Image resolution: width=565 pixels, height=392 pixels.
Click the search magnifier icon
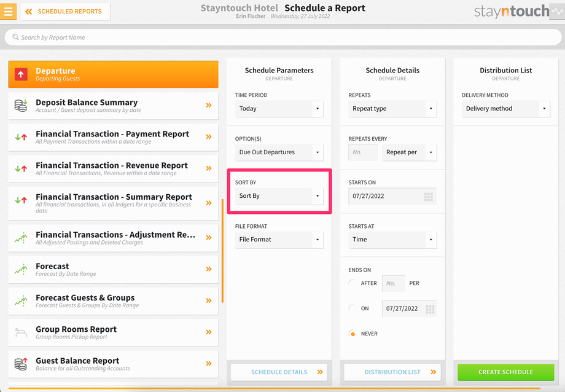(15, 37)
